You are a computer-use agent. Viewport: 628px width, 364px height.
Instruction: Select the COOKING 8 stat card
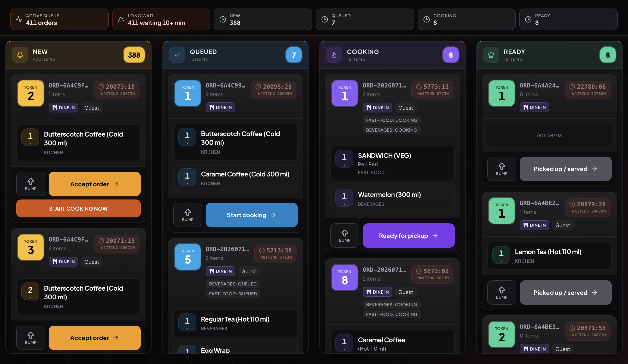click(467, 19)
